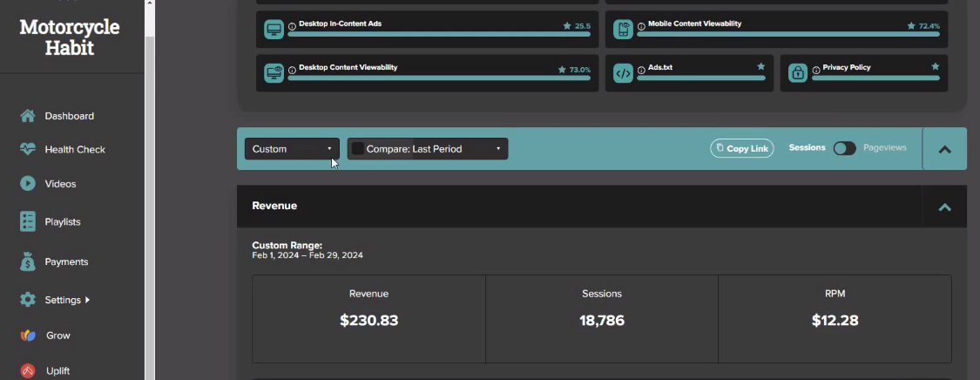980x380 pixels.
Task: Toggle Sessions/Pageviews switch
Action: [x=844, y=148]
